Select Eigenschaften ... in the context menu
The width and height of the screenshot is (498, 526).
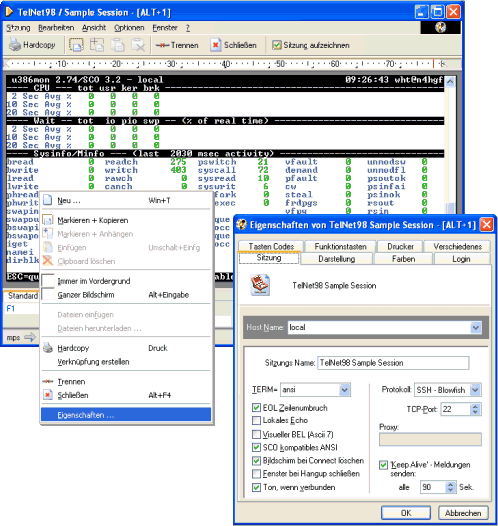126,415
